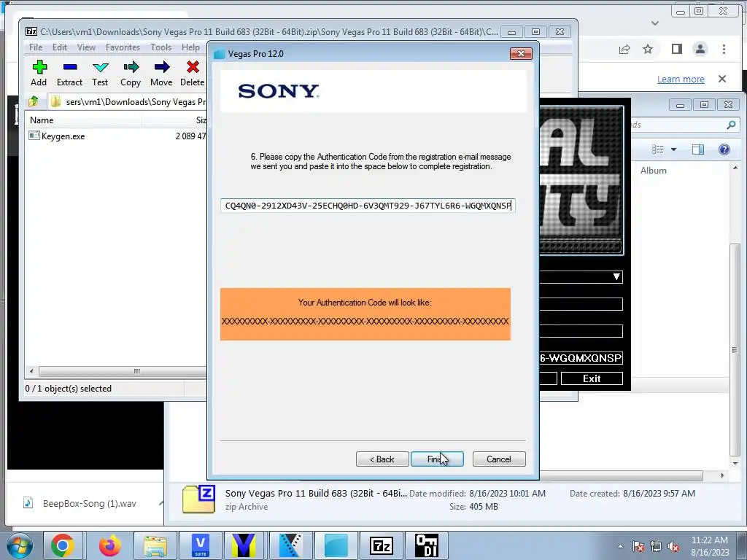Click the network tray icon
The width and height of the screenshot is (747, 560).
(x=656, y=547)
